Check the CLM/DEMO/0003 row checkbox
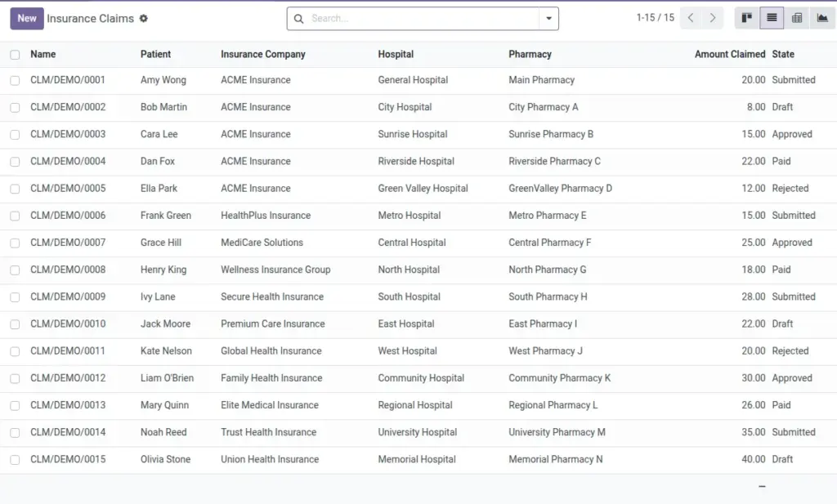The image size is (837, 504). (x=15, y=135)
